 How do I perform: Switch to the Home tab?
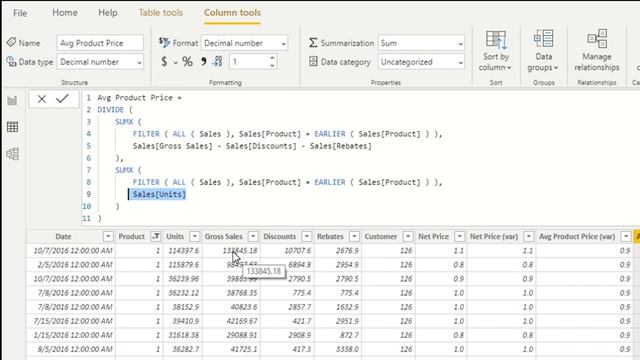[65, 13]
